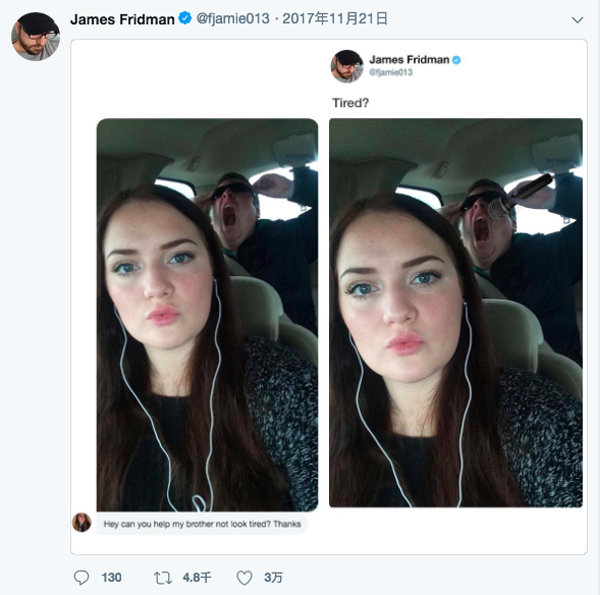Screen dimensions: 600x595
Task: Like the tweet with the heart icon
Action: click(x=244, y=577)
